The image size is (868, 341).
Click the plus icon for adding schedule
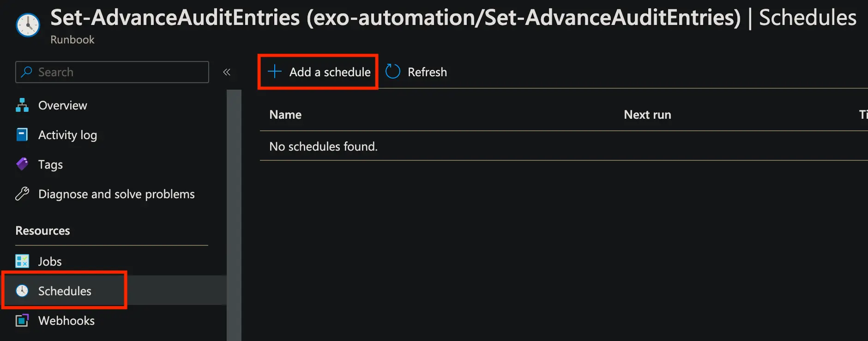pyautogui.click(x=275, y=72)
